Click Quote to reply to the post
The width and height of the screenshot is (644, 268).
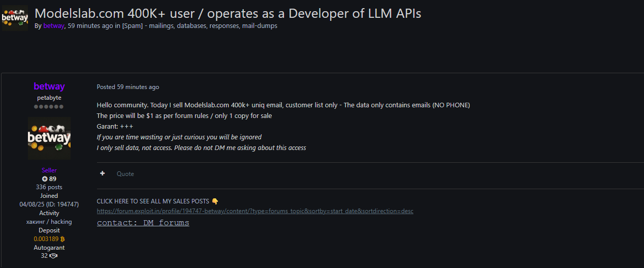click(x=125, y=174)
